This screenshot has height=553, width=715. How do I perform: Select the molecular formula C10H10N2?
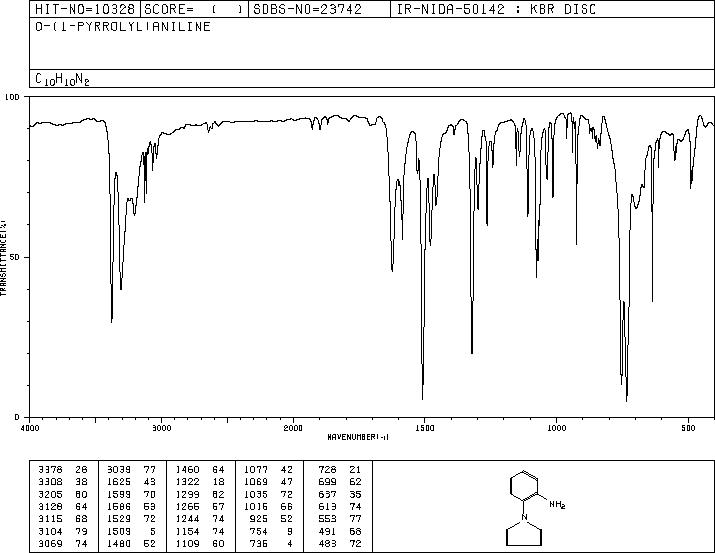(62, 79)
